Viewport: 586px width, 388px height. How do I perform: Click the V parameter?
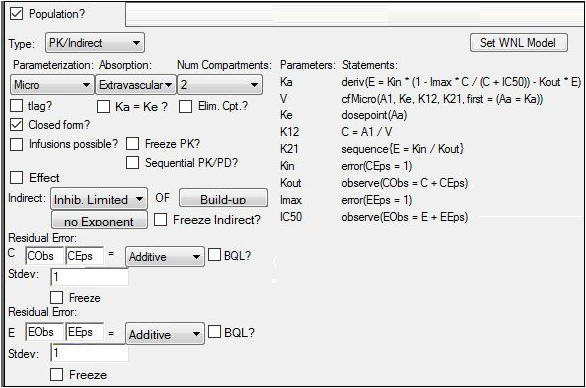[x=284, y=99]
